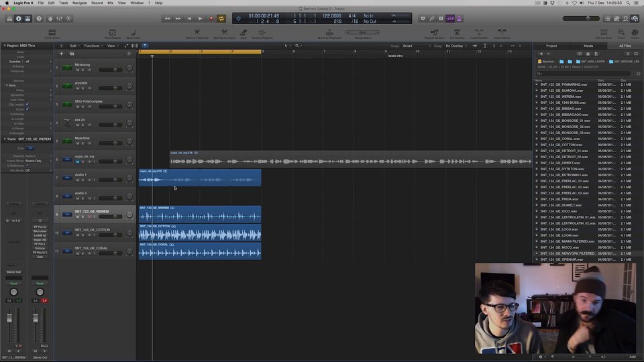Toggle input monitoring on Audio 1 track
Image resolution: width=644 pixels, height=362 pixels.
click(x=95, y=180)
